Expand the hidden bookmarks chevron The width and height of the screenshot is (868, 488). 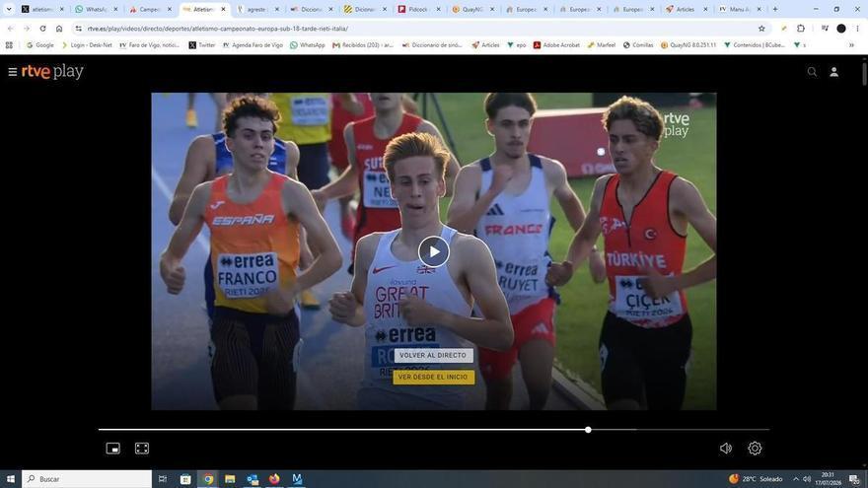pos(851,44)
